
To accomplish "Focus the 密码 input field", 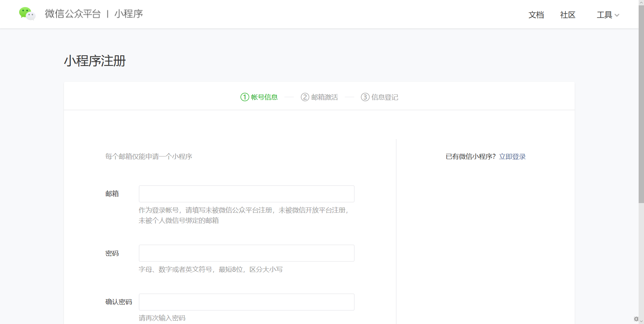I will 247,253.
